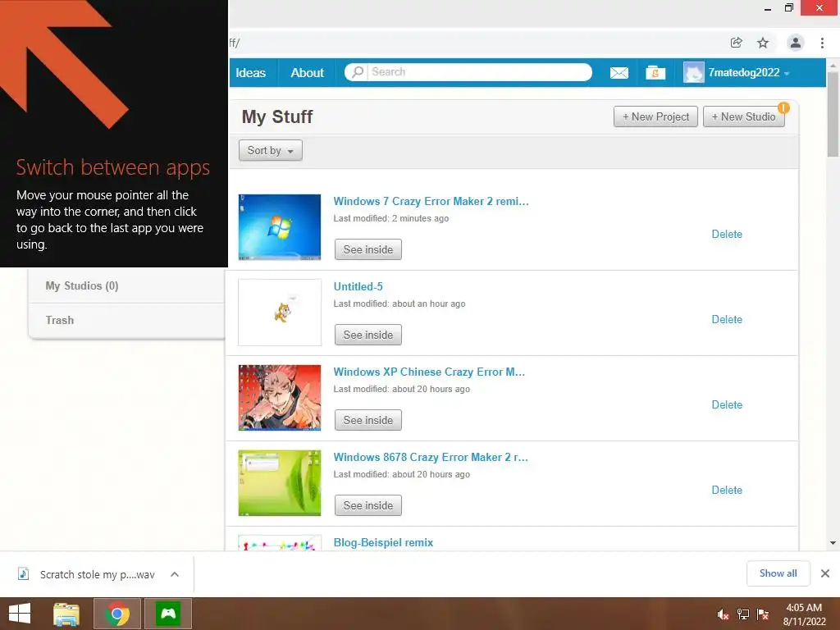This screenshot has height=630, width=840.
Task: See inside Windows XP Chinese Crazy Error
Action: (x=368, y=420)
